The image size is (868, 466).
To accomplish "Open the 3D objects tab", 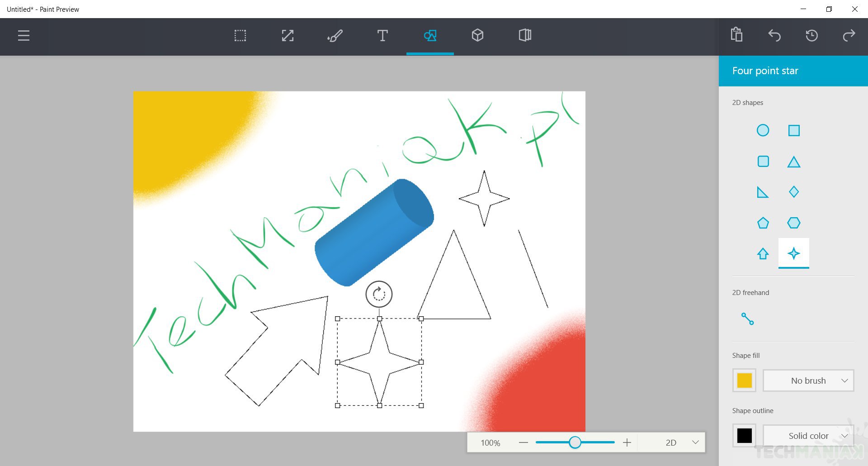I will 477,35.
